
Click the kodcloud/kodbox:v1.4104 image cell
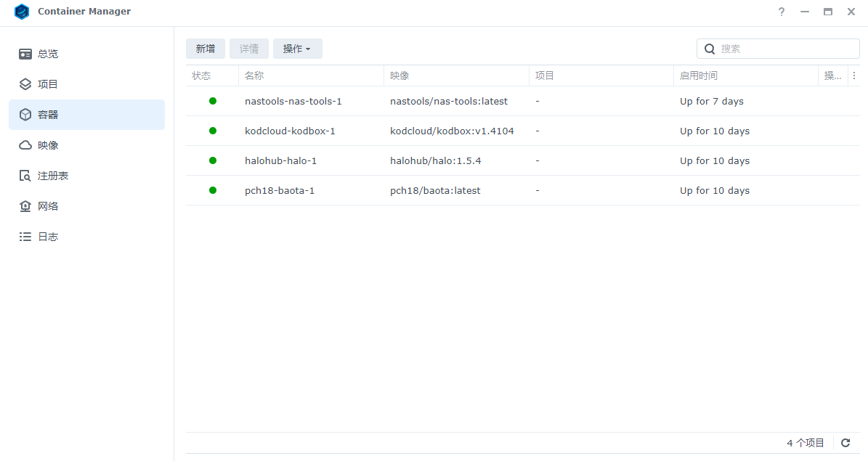tap(452, 131)
